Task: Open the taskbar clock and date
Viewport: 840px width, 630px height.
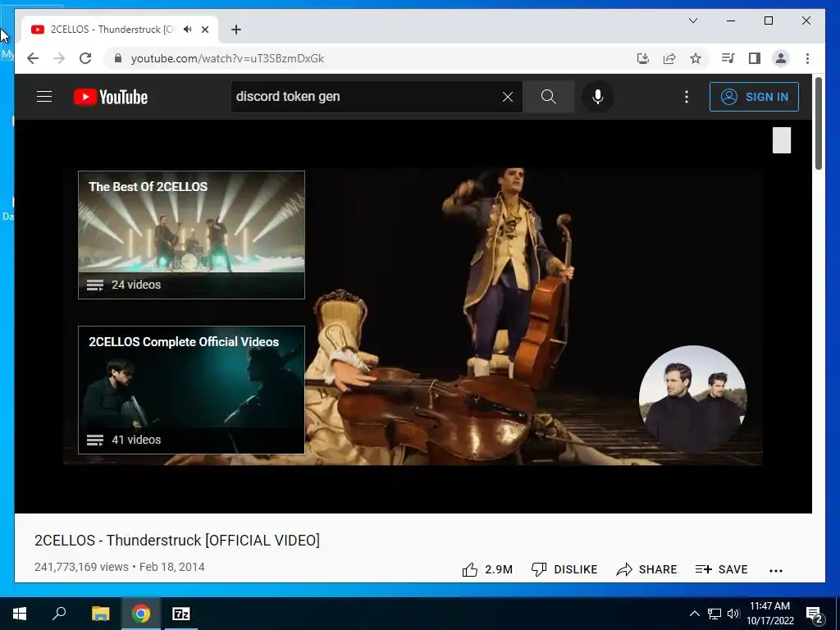Action: click(x=769, y=614)
